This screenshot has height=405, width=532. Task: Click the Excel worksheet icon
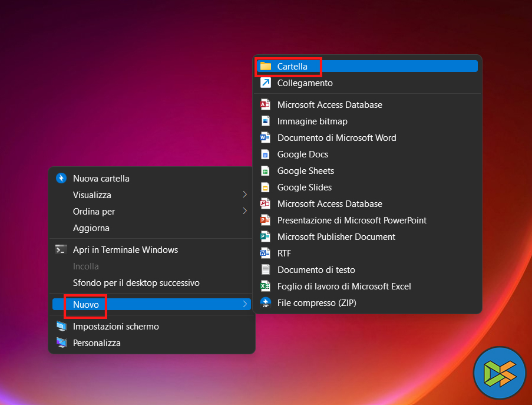(x=266, y=287)
